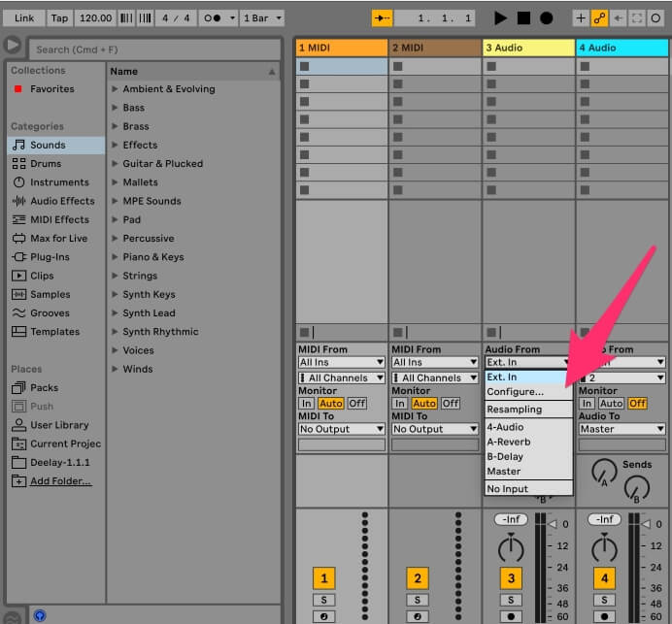Viewport: 672px width, 624px height.
Task: Select the Plug-Ins browser category
Action: 50,257
